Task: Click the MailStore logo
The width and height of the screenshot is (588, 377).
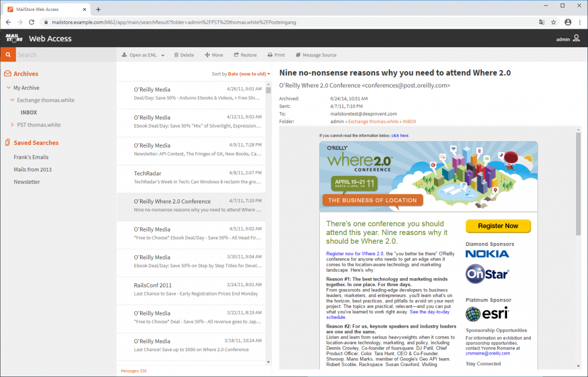Action: (x=13, y=38)
